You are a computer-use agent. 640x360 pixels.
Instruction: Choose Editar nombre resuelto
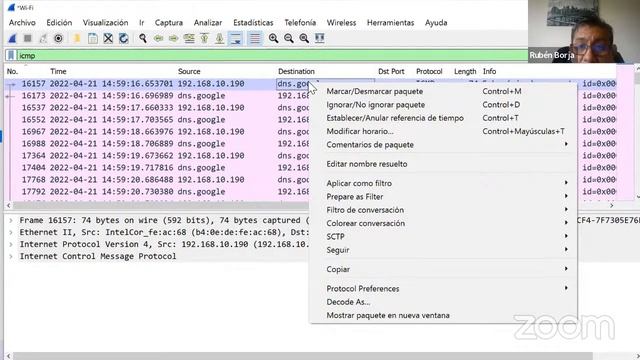click(443, 164)
